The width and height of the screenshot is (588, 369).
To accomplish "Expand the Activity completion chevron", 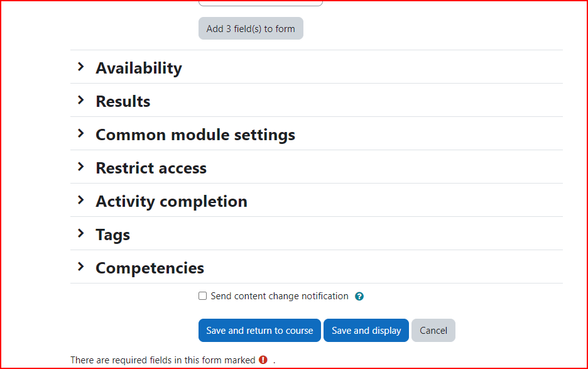I will click(x=80, y=200).
